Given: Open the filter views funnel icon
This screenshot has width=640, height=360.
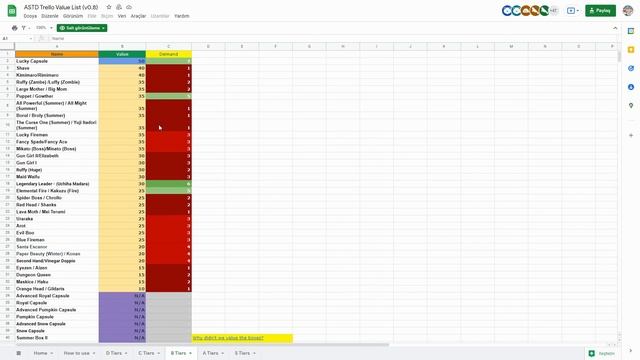Looking at the screenshot, I should tap(24, 28).
